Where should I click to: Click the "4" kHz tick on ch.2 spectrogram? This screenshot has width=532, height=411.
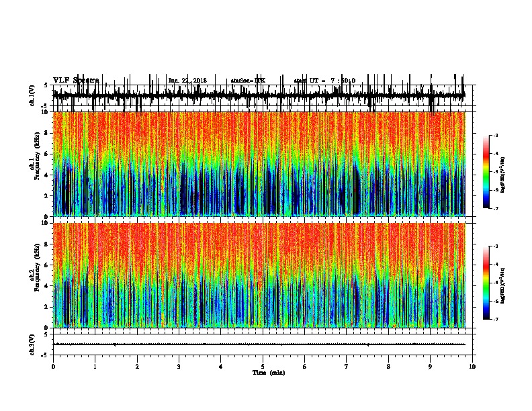coord(46,286)
